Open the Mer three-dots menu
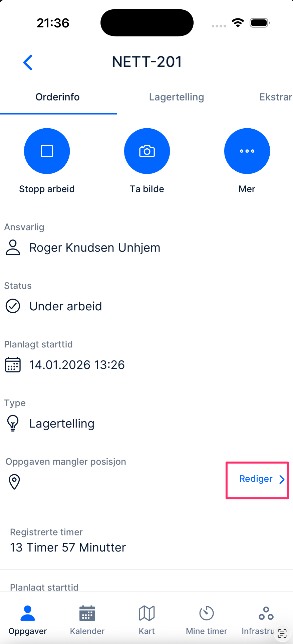 (x=247, y=151)
